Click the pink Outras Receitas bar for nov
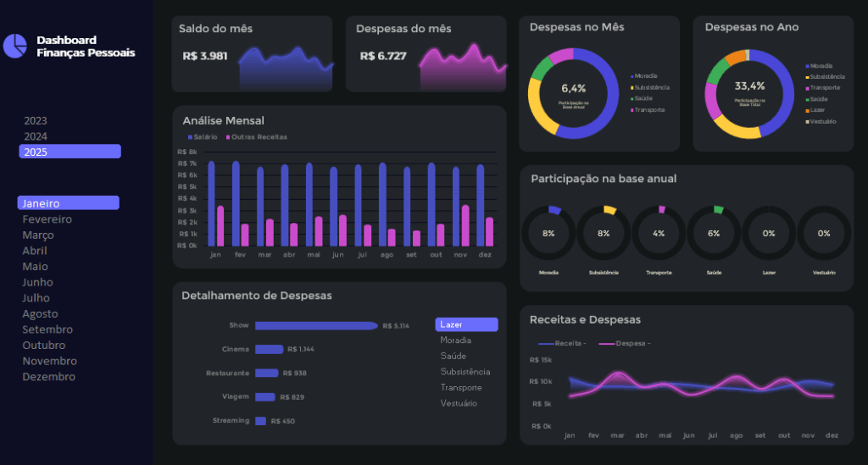Screen dimensions: 868x465 pyautogui.click(x=465, y=225)
